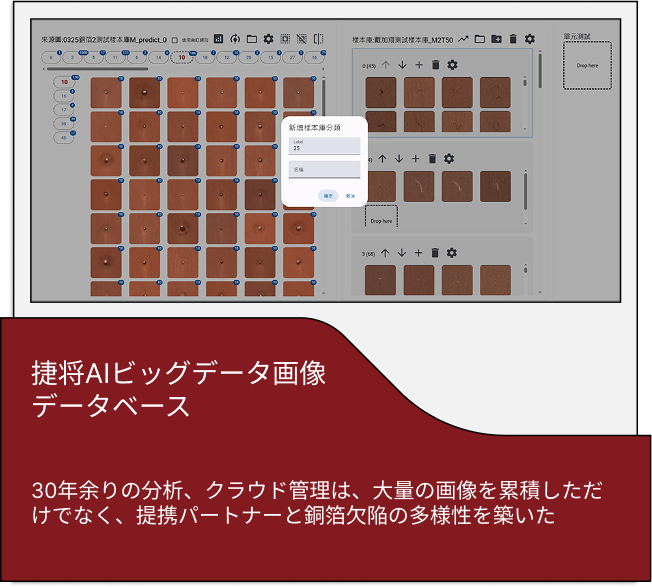The width and height of the screenshot is (652, 587).
Task: Click the split compare view icon
Action: [318, 39]
